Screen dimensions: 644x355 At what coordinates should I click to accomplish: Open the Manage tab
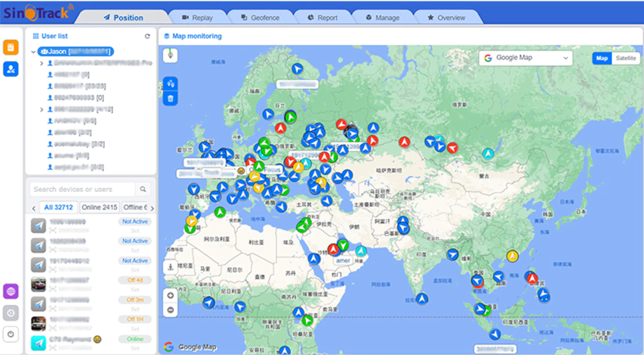coord(383,17)
